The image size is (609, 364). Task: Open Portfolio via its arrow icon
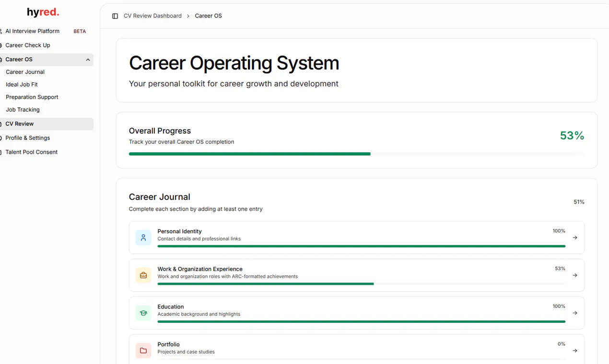(x=575, y=351)
